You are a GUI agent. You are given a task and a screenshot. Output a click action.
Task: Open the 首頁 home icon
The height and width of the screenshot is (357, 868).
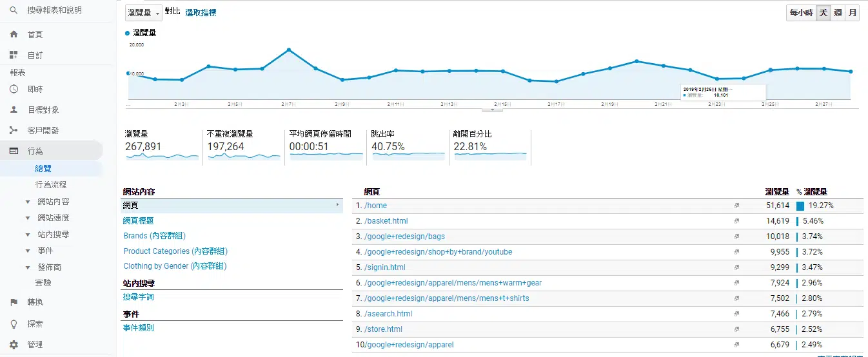coord(14,34)
